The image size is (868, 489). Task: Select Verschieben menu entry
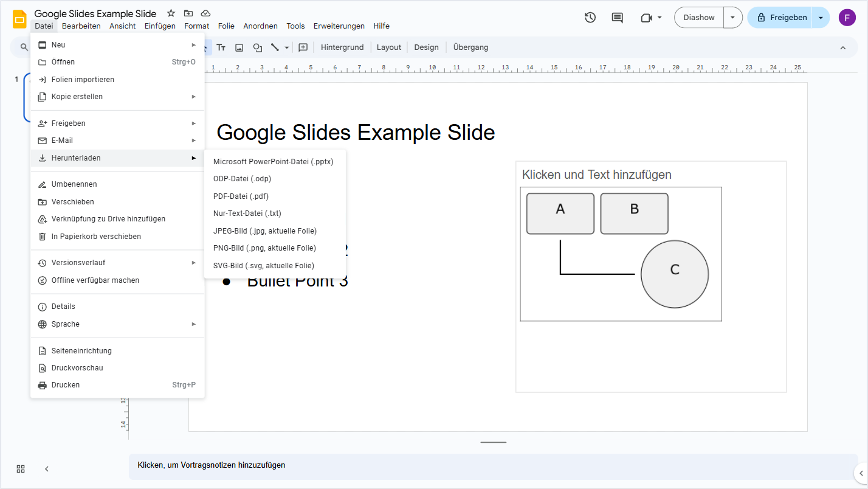pyautogui.click(x=117, y=202)
